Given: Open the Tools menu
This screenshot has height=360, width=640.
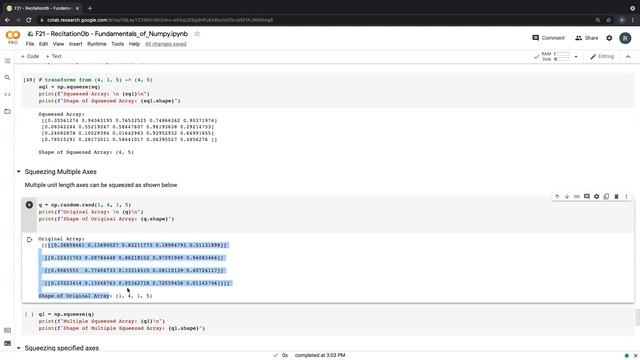Looking at the screenshot, I should point(118,44).
